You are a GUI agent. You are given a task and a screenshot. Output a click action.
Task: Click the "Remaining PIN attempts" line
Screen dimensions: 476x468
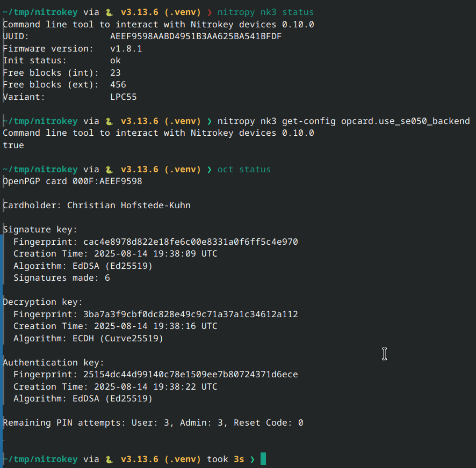[153, 423]
